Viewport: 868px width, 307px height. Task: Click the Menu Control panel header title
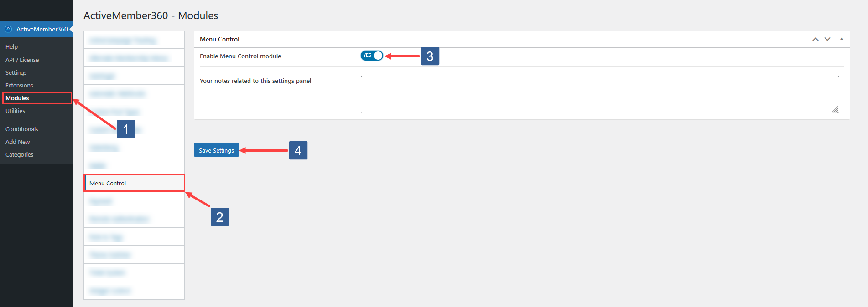219,39
